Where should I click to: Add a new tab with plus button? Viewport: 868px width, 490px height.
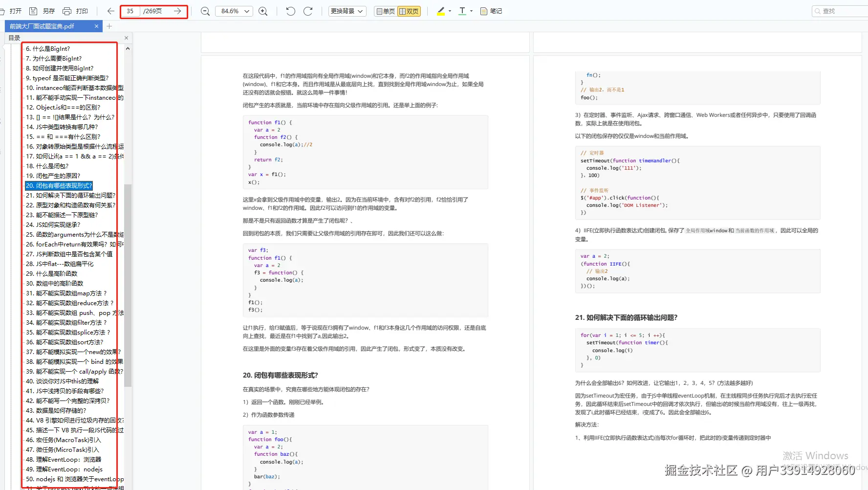109,26
